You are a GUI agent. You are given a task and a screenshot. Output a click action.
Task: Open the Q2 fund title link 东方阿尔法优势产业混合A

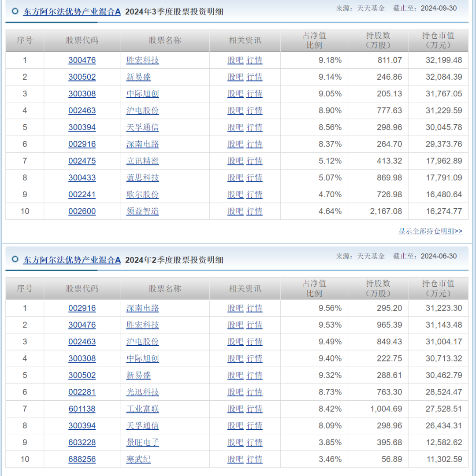(72, 260)
